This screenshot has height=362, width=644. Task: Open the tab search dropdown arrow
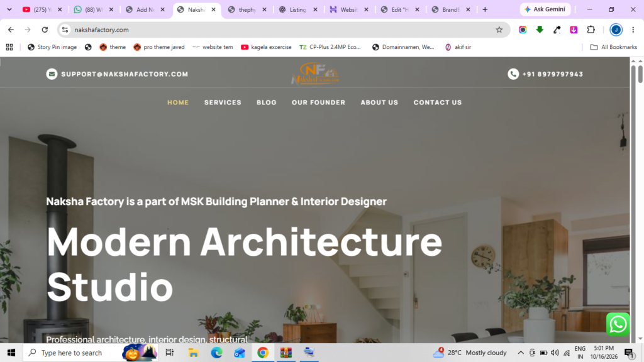9,9
